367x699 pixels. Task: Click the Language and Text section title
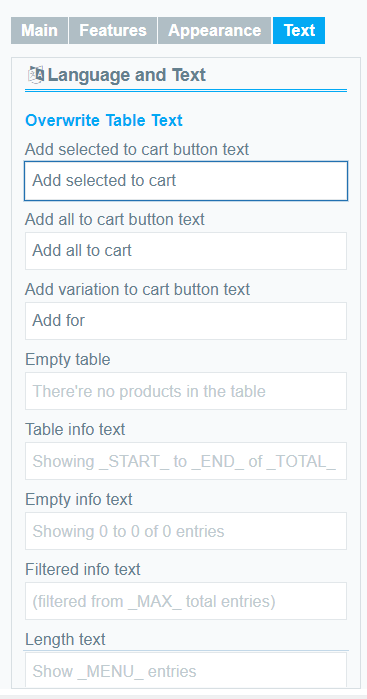127,74
